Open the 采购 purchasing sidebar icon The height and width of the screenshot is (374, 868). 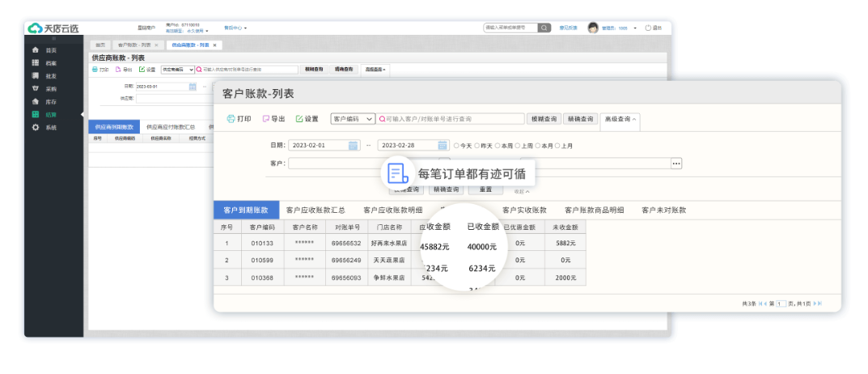coord(36,89)
